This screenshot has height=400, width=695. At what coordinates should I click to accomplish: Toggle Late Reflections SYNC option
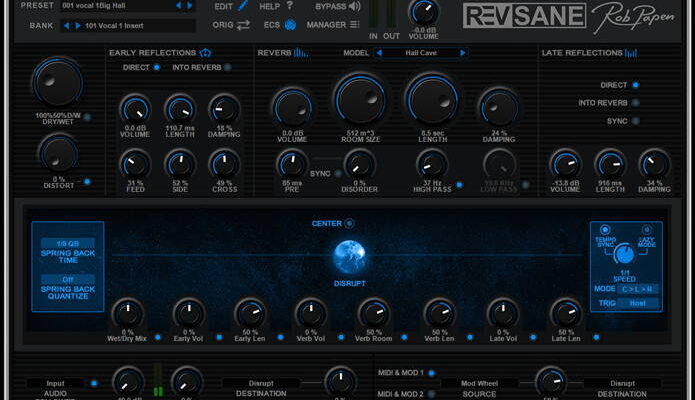point(635,120)
